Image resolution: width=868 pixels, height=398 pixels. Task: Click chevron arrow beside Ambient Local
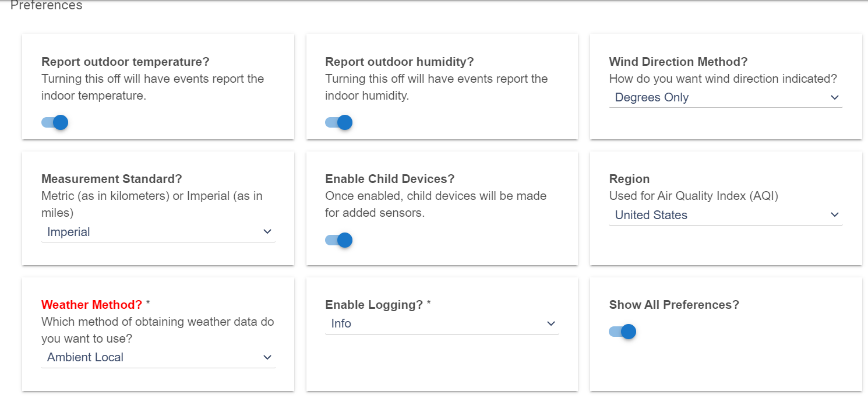click(x=267, y=357)
